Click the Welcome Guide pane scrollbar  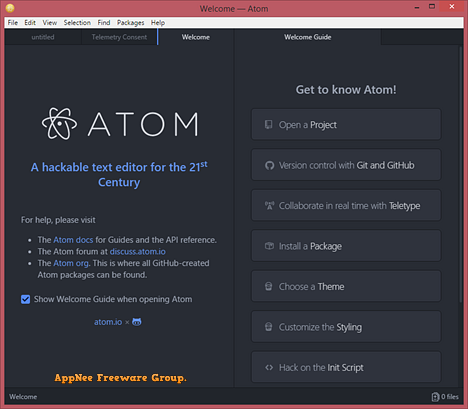(x=461, y=174)
